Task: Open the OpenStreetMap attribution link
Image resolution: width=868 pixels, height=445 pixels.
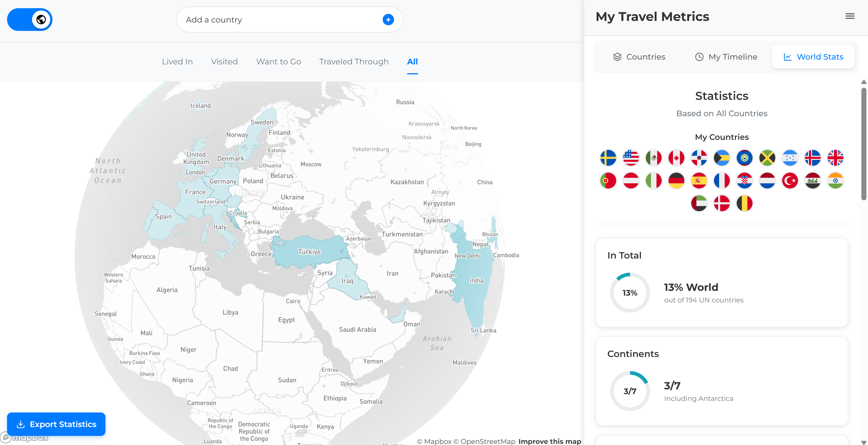Action: [484, 441]
